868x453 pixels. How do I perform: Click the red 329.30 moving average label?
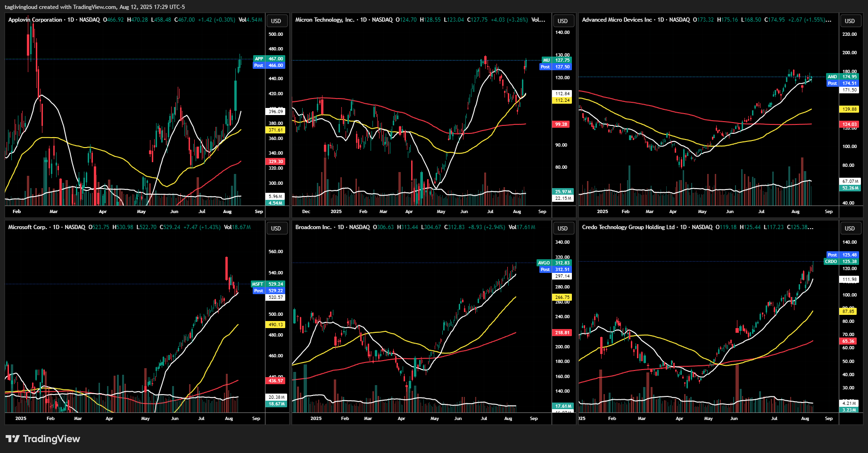tap(276, 162)
